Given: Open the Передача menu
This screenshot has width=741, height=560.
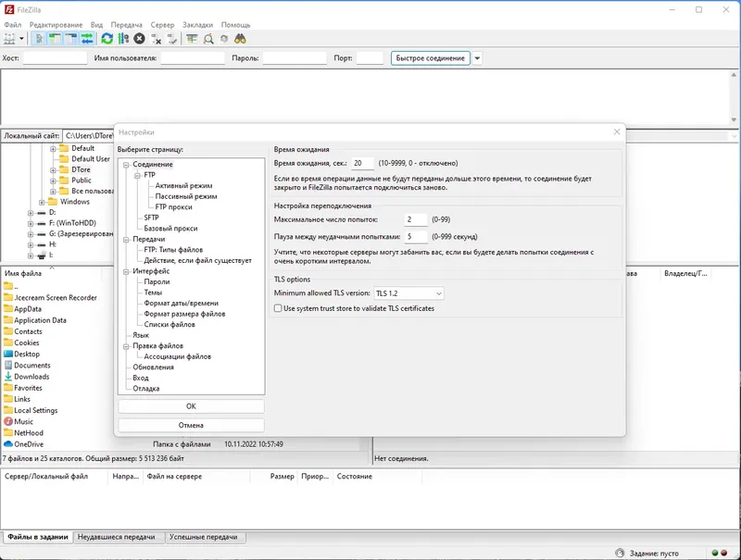Looking at the screenshot, I should [x=127, y=25].
